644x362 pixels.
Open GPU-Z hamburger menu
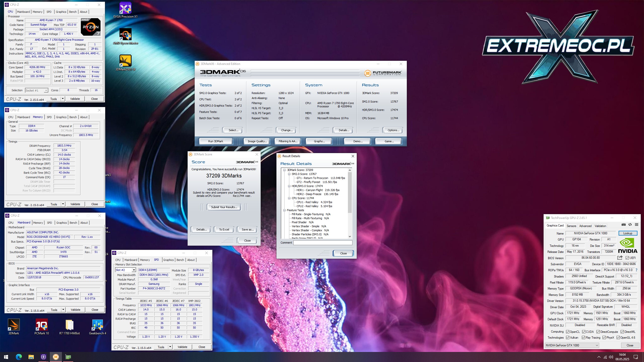click(x=636, y=224)
